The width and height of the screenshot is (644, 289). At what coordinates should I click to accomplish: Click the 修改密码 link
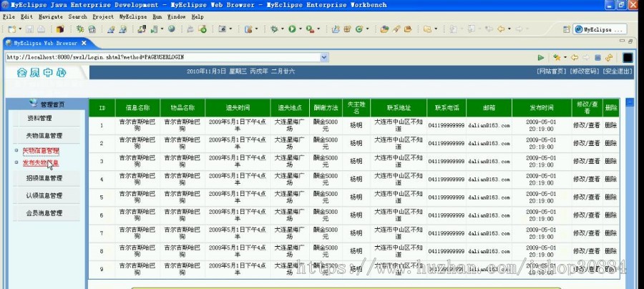584,71
